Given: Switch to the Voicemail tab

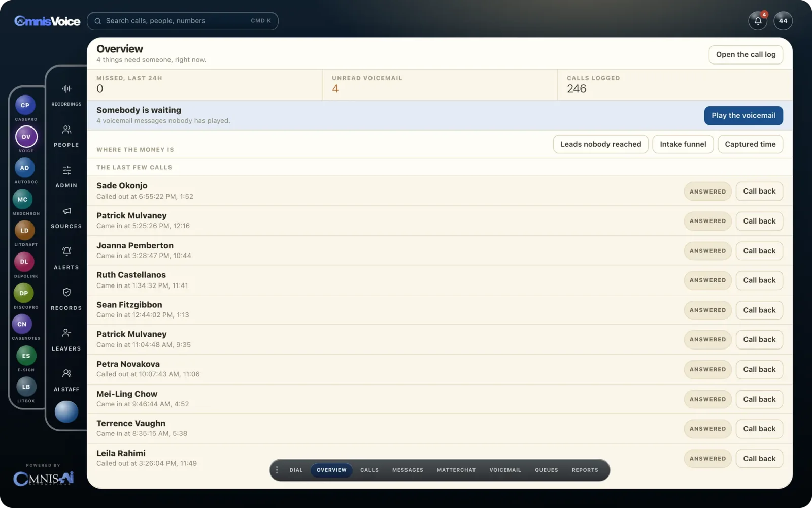Looking at the screenshot, I should 505,470.
